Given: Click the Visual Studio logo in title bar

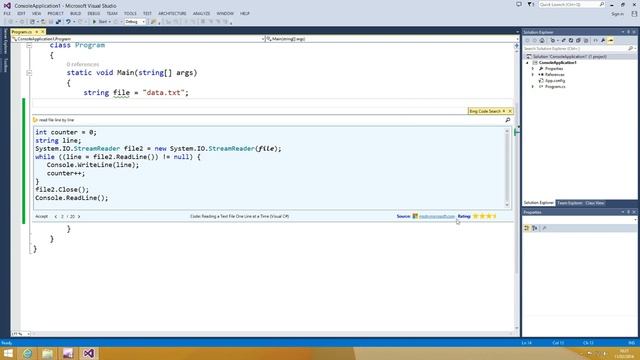Looking at the screenshot, I should click(x=7, y=5).
